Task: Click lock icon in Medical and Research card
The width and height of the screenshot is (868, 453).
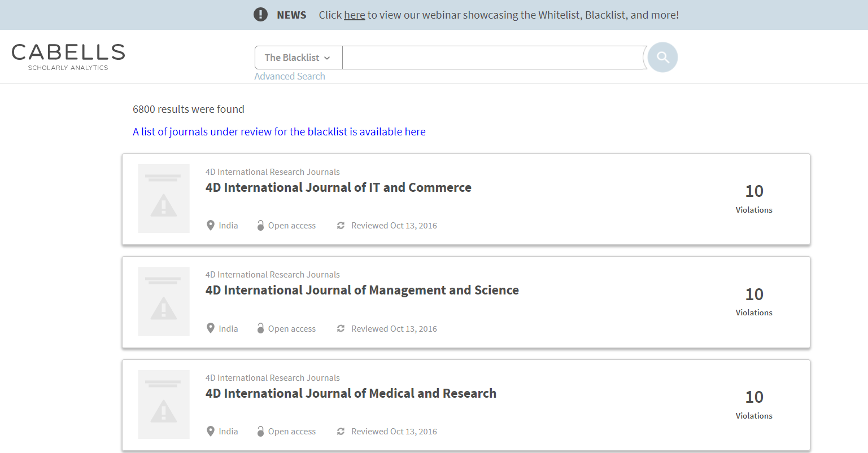Action: coord(260,432)
